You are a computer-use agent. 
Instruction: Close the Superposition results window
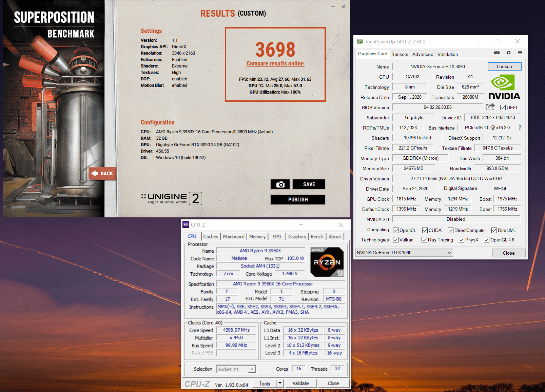pos(343,6)
